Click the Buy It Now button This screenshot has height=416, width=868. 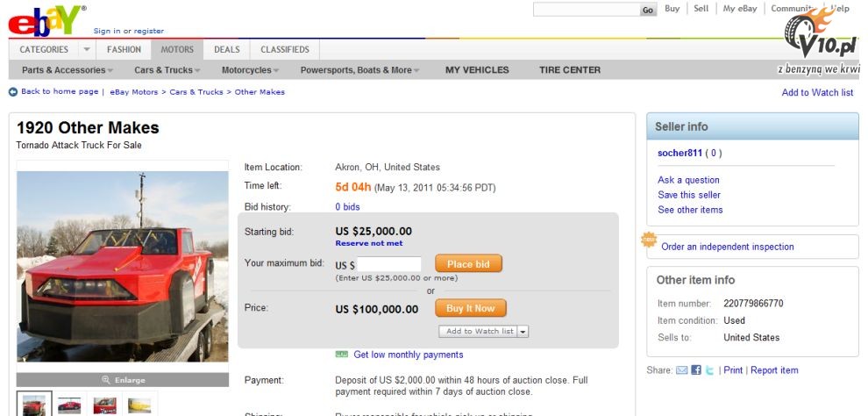tap(471, 308)
